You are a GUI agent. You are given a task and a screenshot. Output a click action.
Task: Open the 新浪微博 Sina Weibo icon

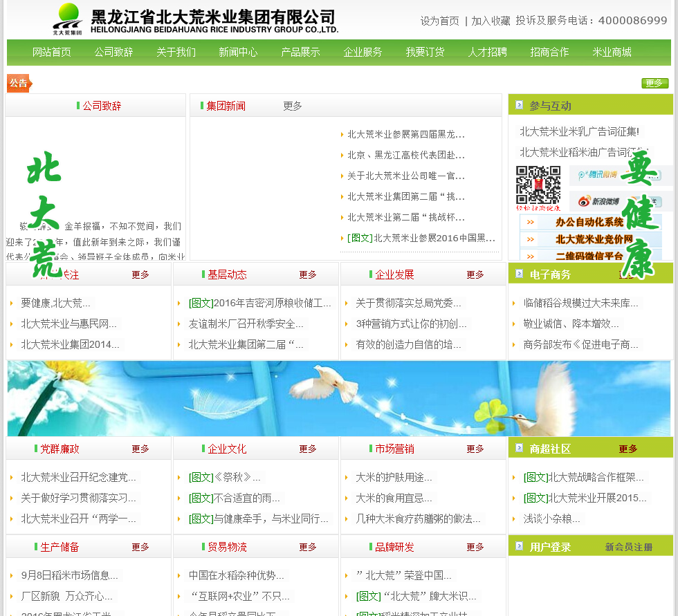pyautogui.click(x=599, y=201)
